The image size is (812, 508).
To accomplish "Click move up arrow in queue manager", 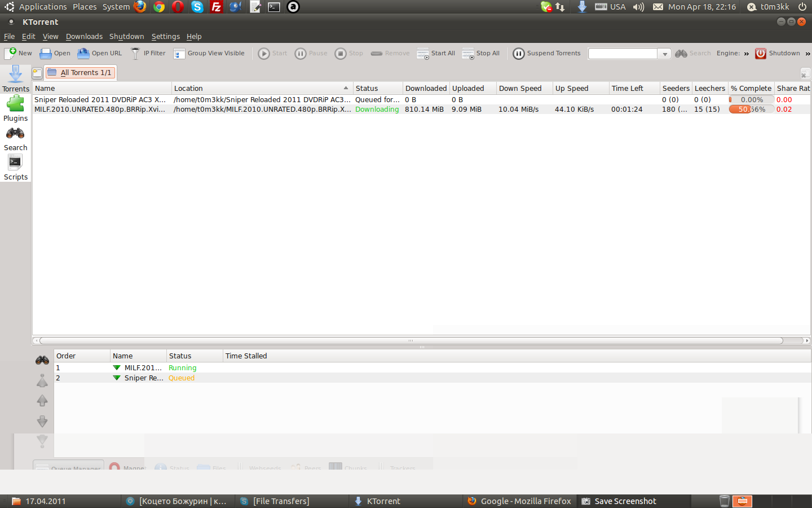I will 42,401.
